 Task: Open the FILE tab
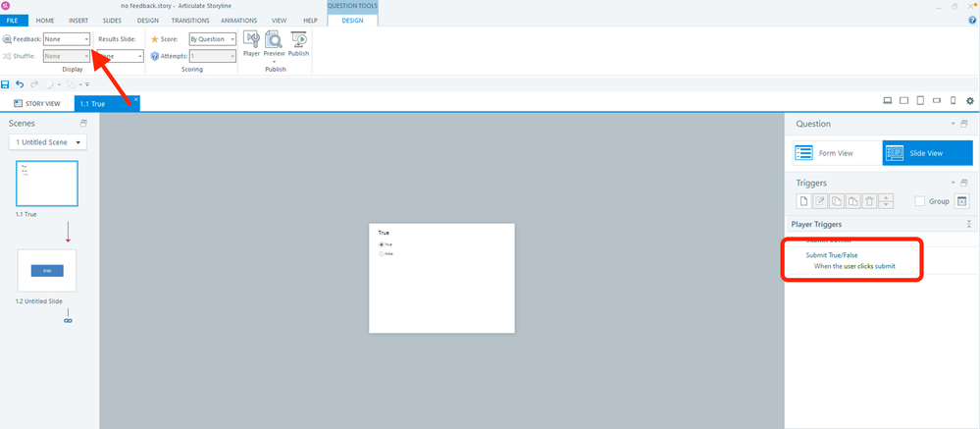click(14, 20)
